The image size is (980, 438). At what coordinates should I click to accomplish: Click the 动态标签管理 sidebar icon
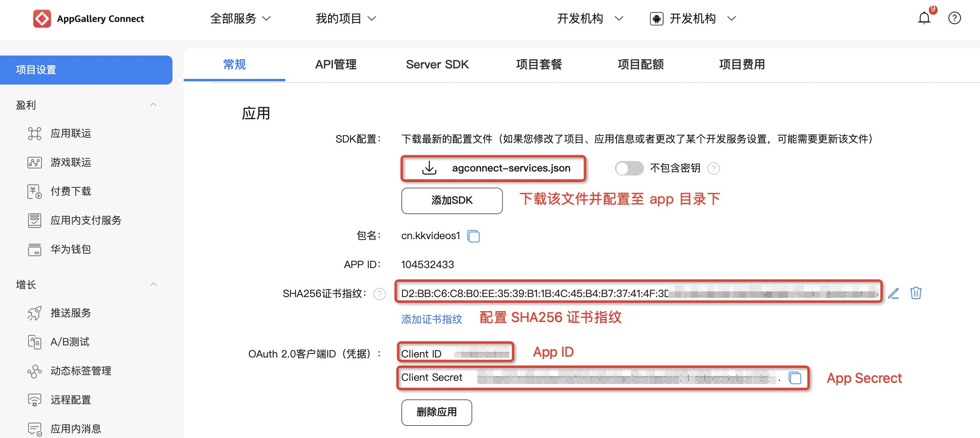[35, 371]
